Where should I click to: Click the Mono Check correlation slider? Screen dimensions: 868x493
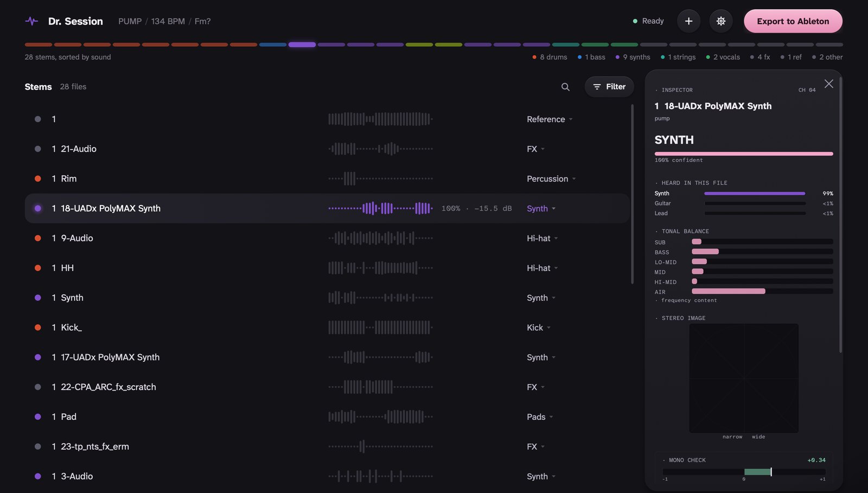(x=744, y=472)
